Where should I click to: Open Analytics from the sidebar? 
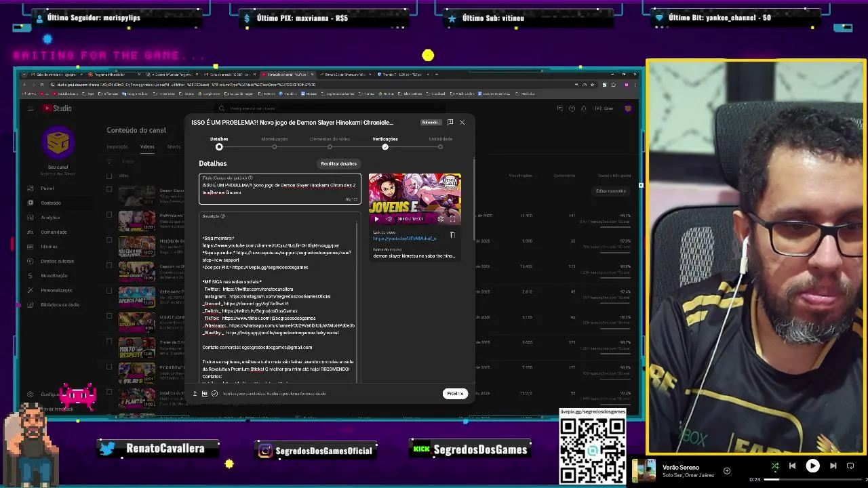(x=50, y=218)
